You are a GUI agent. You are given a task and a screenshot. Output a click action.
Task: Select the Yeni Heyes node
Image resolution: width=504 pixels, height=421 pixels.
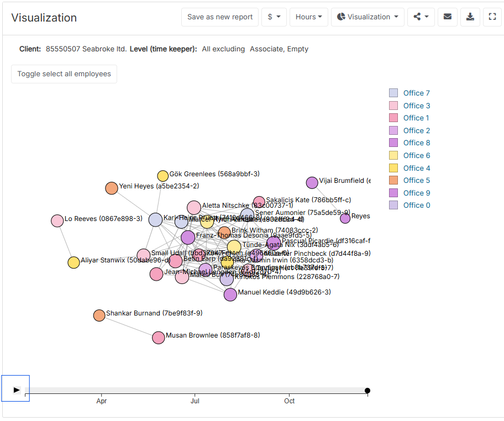tap(112, 188)
